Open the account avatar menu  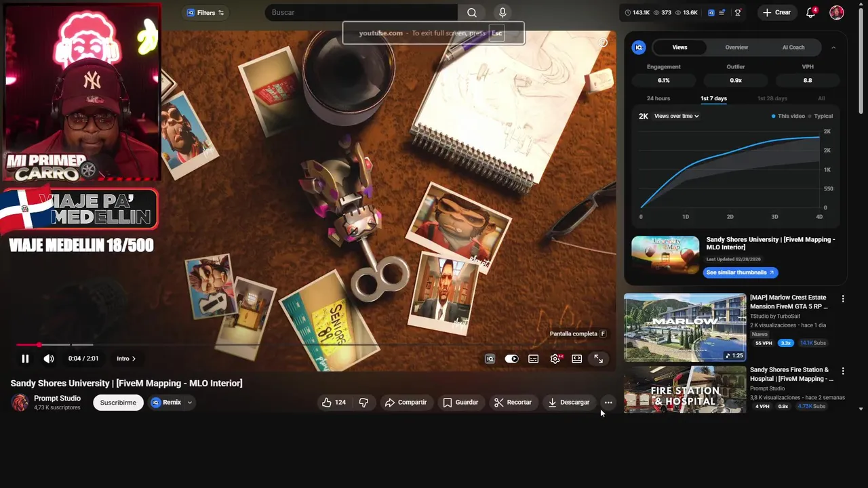click(837, 12)
